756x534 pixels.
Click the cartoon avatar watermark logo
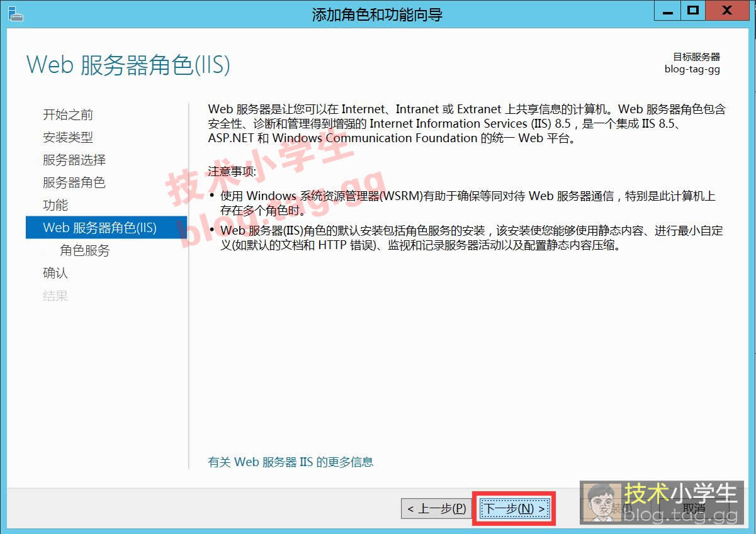pyautogui.click(x=599, y=503)
